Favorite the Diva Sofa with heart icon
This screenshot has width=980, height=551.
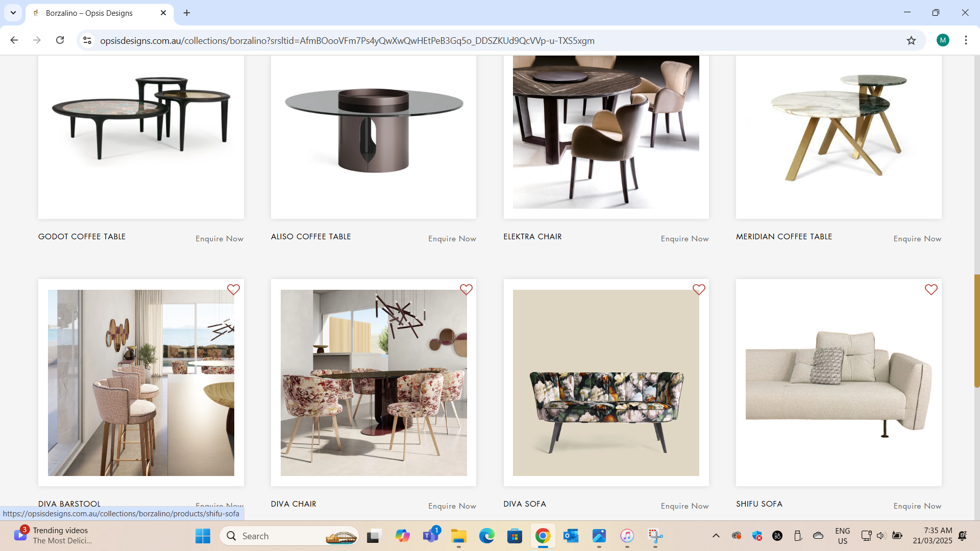coord(699,290)
